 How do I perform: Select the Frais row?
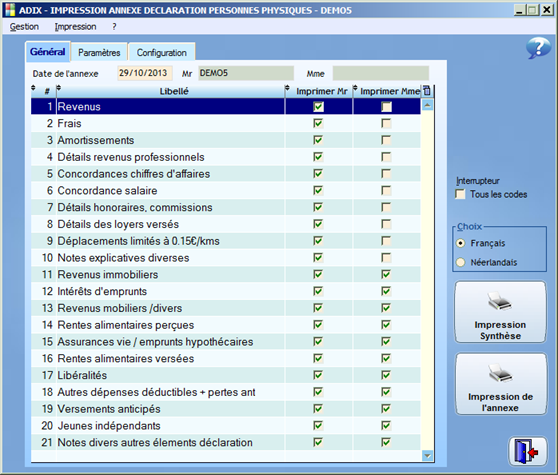click(226, 123)
